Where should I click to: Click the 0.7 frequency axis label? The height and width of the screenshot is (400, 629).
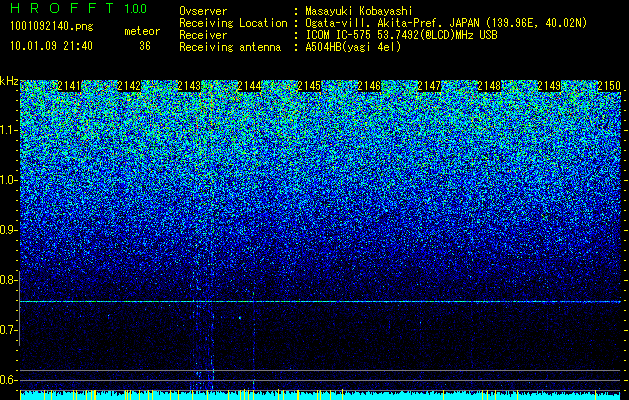8,330
